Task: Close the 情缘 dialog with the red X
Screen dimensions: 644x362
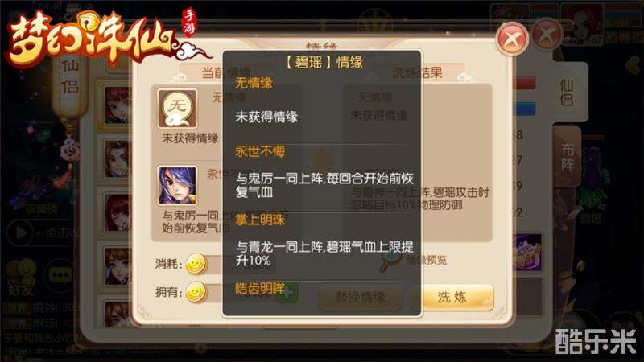Action: click(x=512, y=39)
